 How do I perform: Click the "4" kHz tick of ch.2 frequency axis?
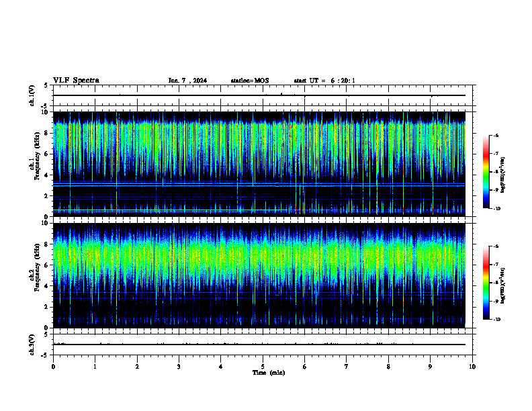coord(47,286)
